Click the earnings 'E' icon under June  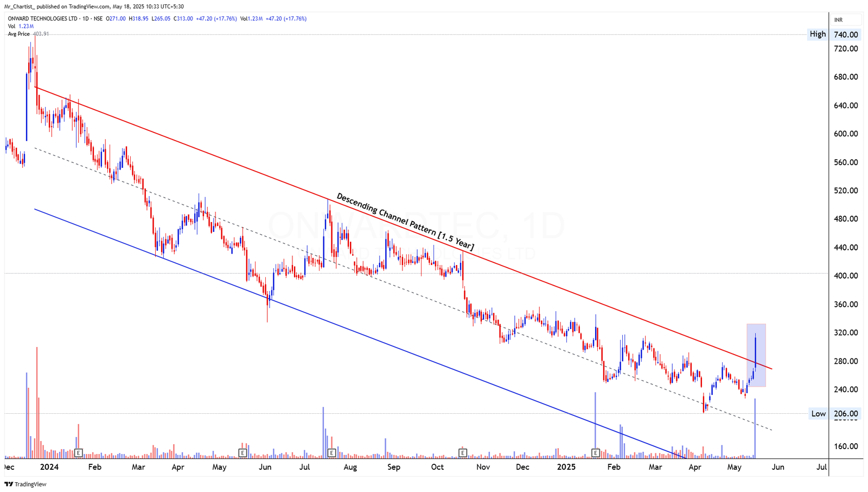pyautogui.click(x=243, y=452)
